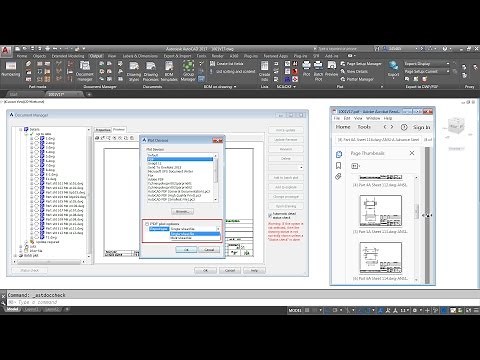Open Drawing Processes in Documents panel
480x360 pixels.
(x=151, y=72)
